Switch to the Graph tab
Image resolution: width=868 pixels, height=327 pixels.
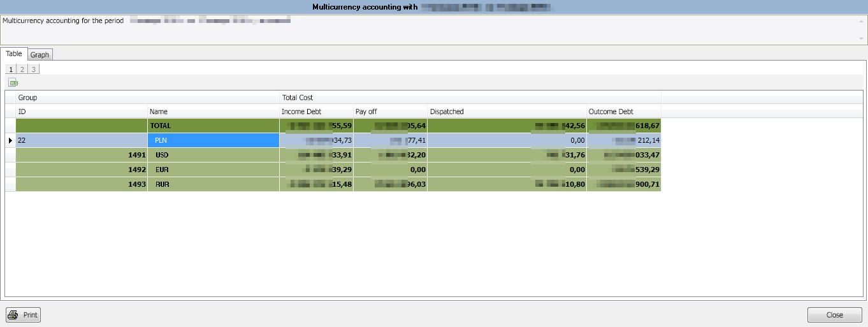[x=40, y=55]
